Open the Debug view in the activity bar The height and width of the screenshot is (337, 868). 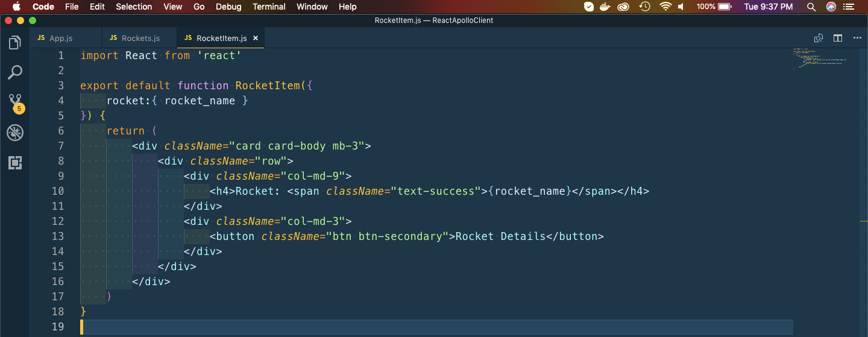point(15,133)
